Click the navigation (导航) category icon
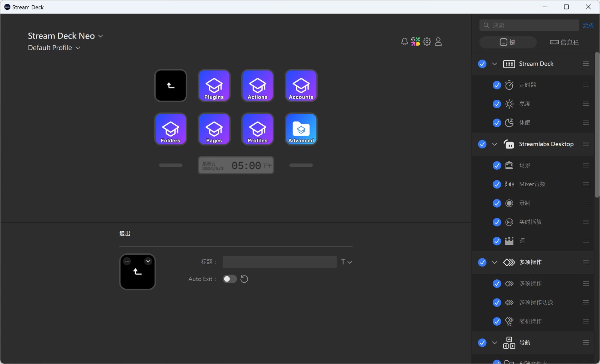Viewport: 600px width, 364px height. [x=509, y=343]
